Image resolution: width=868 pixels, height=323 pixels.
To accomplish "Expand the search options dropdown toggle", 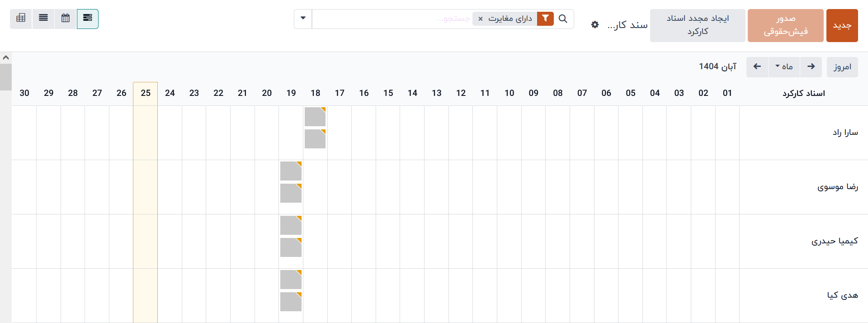I will [303, 19].
